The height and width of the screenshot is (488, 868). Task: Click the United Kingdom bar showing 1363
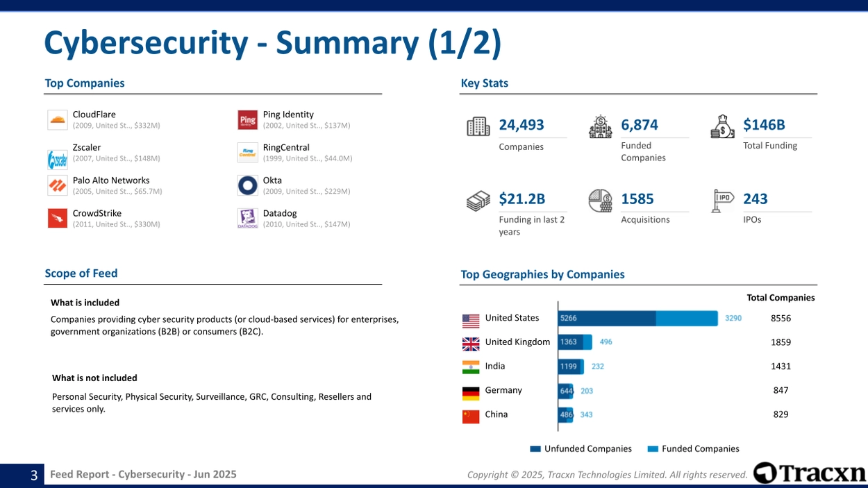(571, 342)
